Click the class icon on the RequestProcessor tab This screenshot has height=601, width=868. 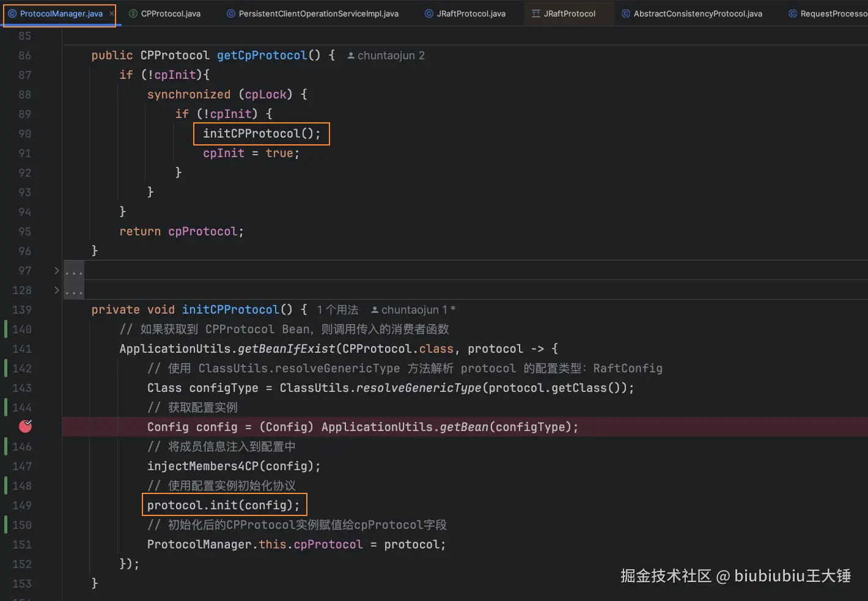tap(793, 13)
